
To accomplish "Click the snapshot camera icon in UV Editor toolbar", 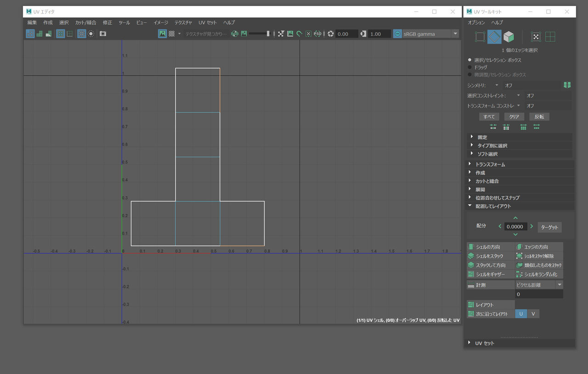I will tap(103, 33).
